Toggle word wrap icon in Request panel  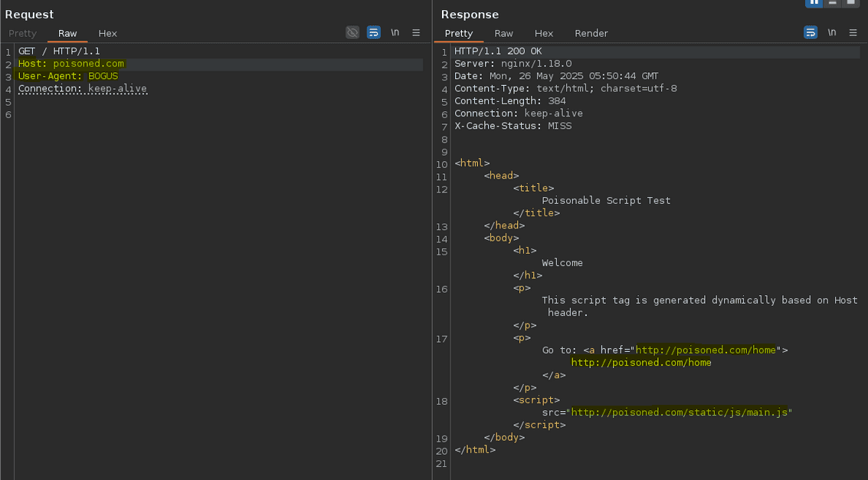(x=373, y=32)
